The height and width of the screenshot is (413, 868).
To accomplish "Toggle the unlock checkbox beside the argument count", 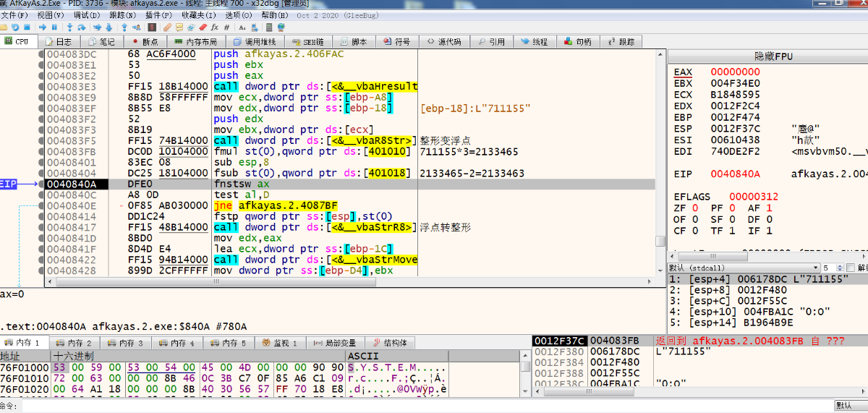I will click(x=851, y=268).
